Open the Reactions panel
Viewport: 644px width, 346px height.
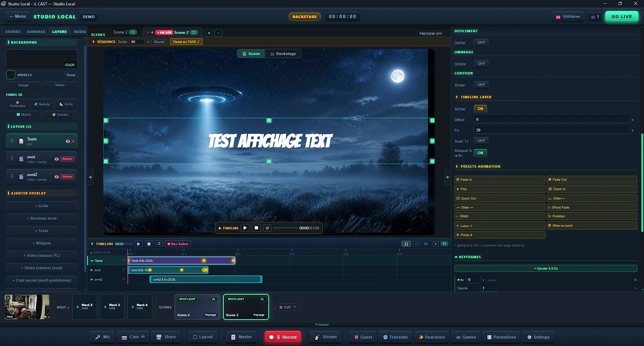pyautogui.click(x=432, y=337)
